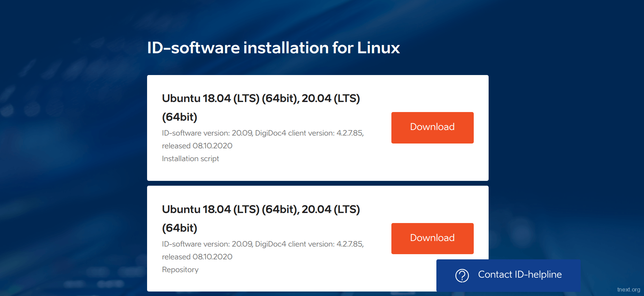Open the Contact ID-helpline chat button

pyautogui.click(x=508, y=275)
